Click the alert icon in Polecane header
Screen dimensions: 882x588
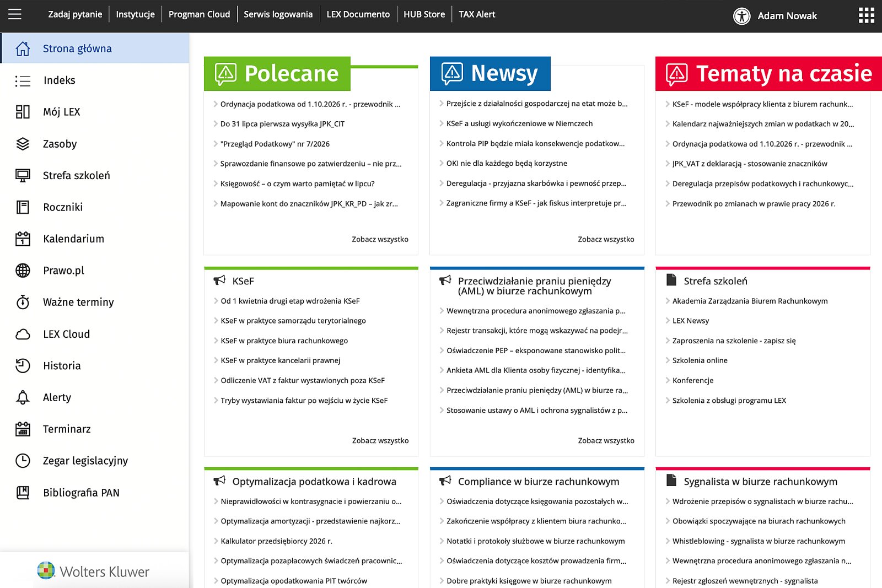(x=226, y=74)
